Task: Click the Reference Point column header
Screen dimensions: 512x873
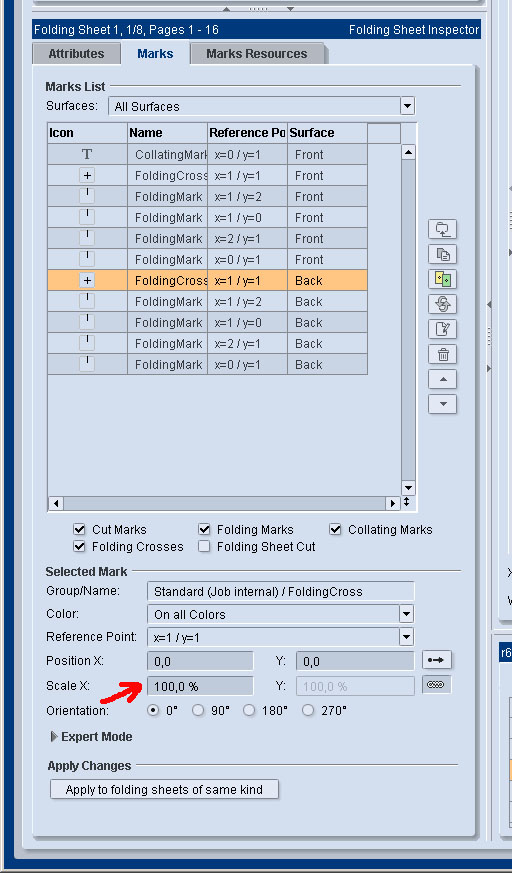Action: coord(248,133)
